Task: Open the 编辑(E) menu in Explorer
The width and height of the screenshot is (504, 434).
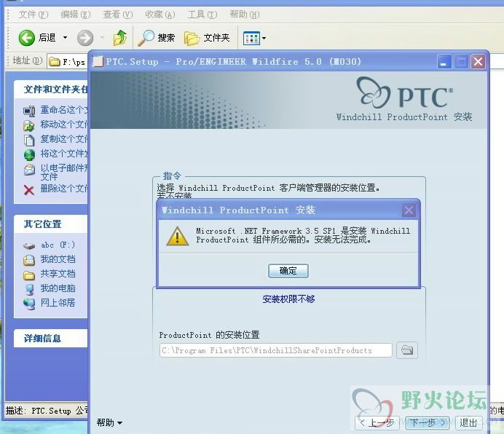Action: coord(76,15)
